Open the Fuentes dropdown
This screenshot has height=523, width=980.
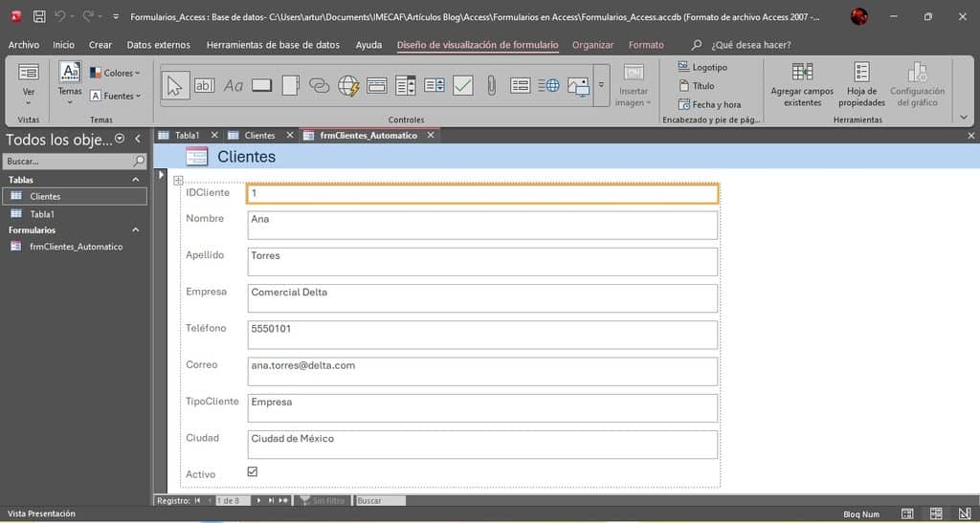click(x=115, y=97)
